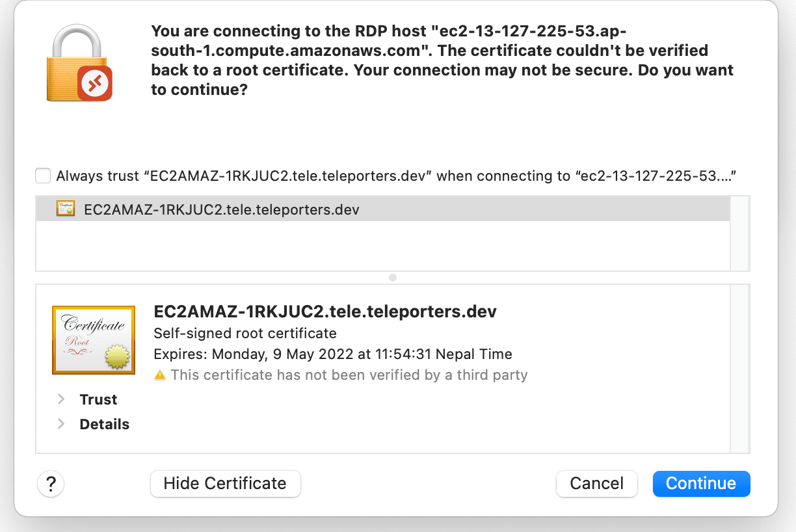Click Continue to proceed with connection

click(701, 484)
